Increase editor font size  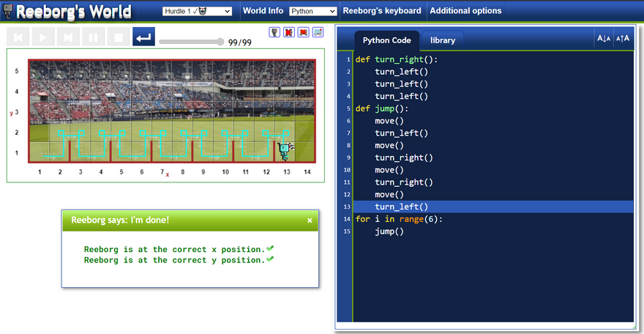point(622,39)
